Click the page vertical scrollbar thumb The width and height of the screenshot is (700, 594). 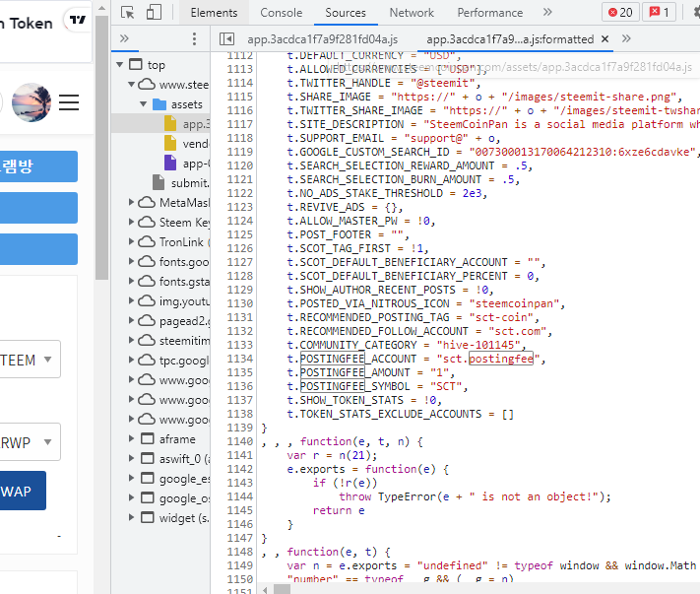pos(101,148)
